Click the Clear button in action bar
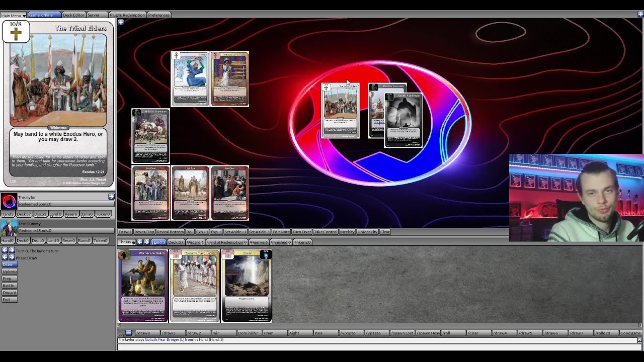Viewport: 644px width, 362px height. (385, 232)
